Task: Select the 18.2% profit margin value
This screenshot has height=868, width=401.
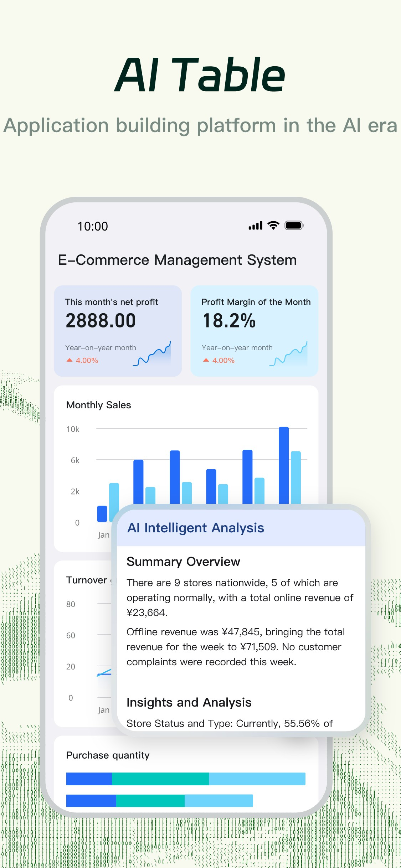Action: click(229, 320)
